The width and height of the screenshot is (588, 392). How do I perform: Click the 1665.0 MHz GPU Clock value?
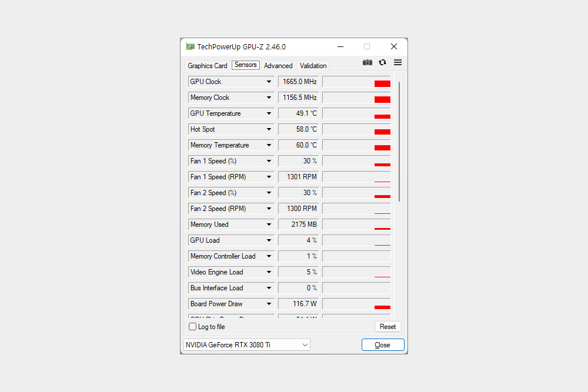coord(299,82)
